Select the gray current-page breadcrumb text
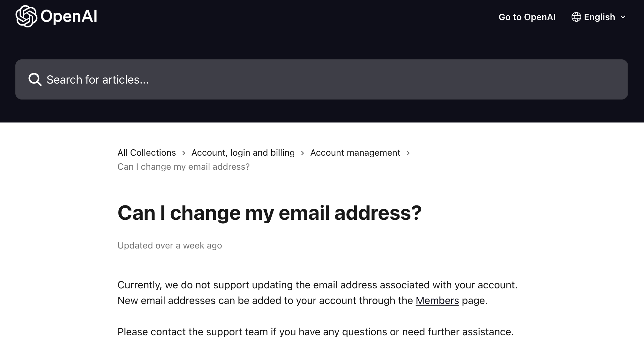This screenshot has height=356, width=644. click(183, 167)
